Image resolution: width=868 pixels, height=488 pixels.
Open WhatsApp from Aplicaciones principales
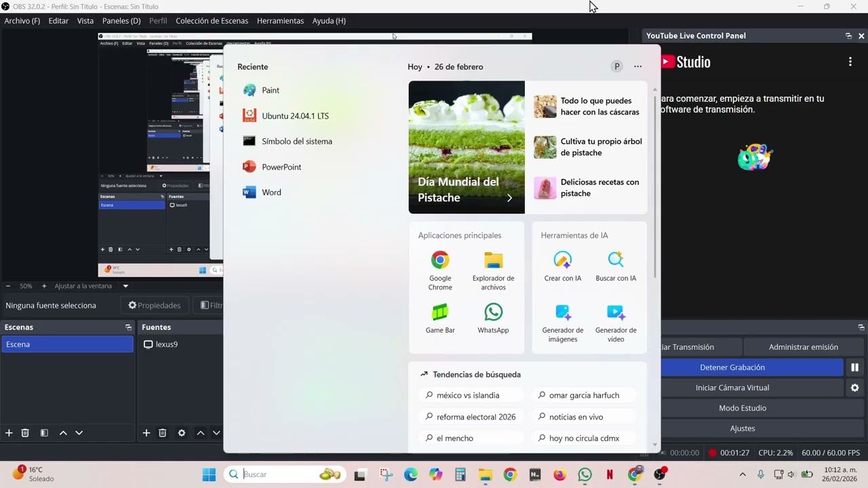493,319
